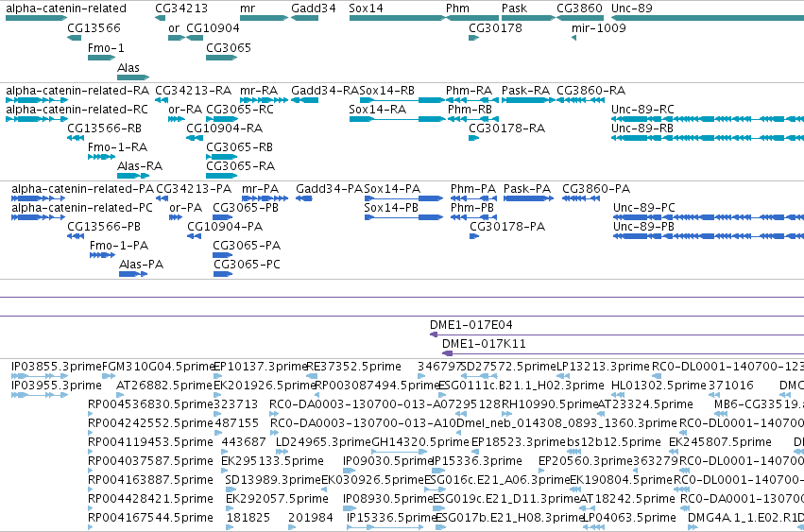Select the Phm-RB transcript
The height and width of the screenshot is (532, 804).
coord(472,119)
